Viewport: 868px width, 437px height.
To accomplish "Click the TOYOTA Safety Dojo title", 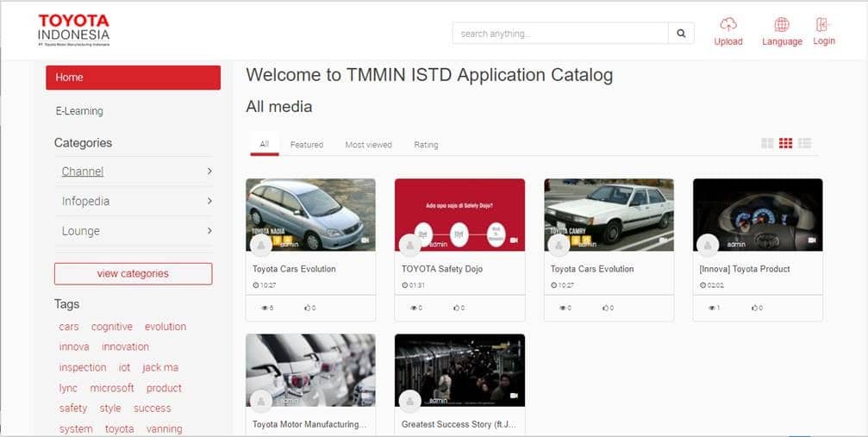I will tap(441, 269).
